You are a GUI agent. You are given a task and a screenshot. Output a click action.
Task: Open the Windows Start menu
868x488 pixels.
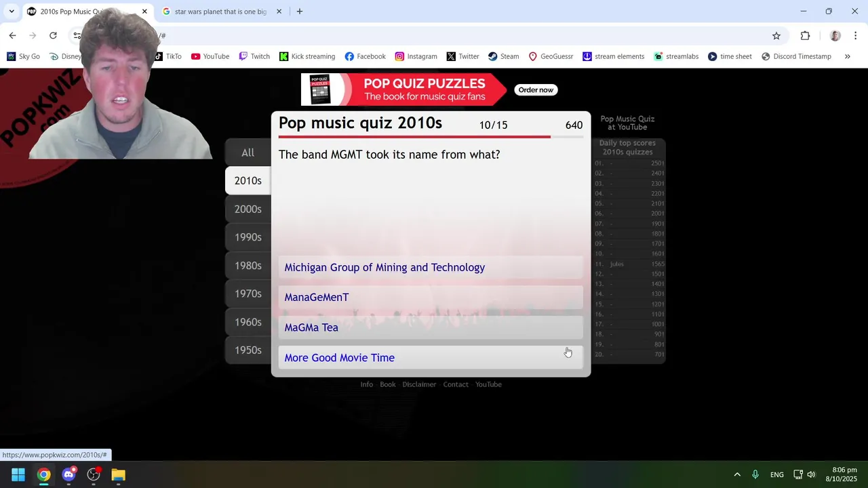coord(18,474)
